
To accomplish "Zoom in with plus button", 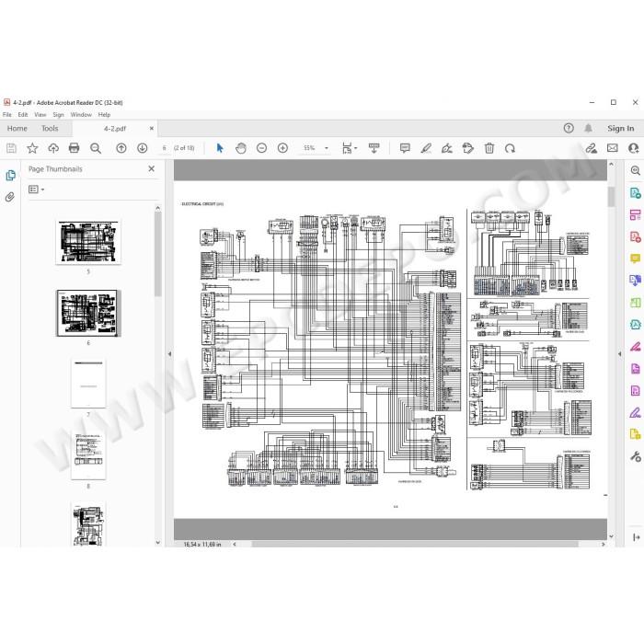I will pos(282,148).
